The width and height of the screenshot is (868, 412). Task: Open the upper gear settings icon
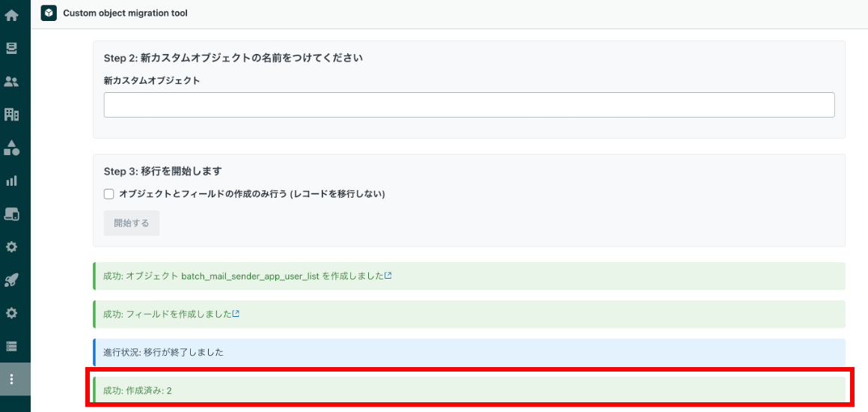coord(12,246)
